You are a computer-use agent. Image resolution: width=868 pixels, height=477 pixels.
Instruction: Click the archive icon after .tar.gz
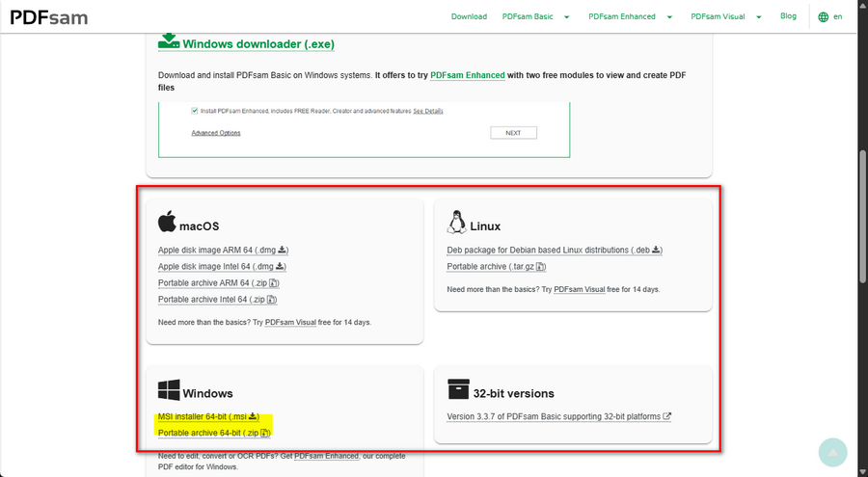click(x=540, y=267)
